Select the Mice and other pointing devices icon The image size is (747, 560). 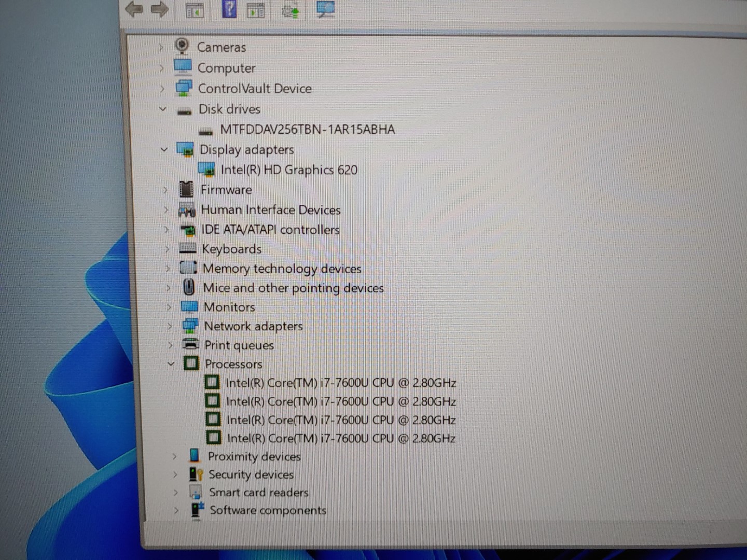189,287
